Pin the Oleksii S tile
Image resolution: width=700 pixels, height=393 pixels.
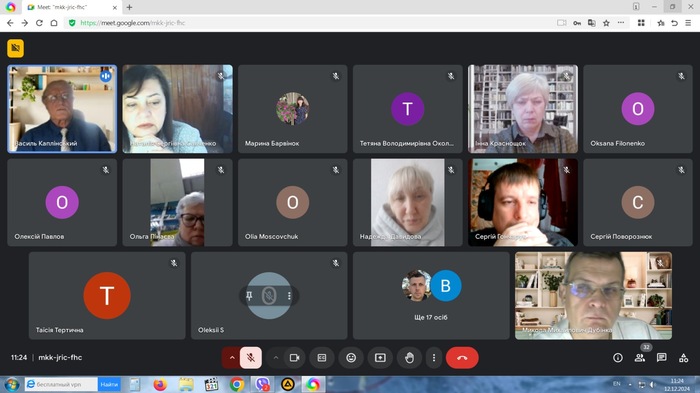coord(249,295)
